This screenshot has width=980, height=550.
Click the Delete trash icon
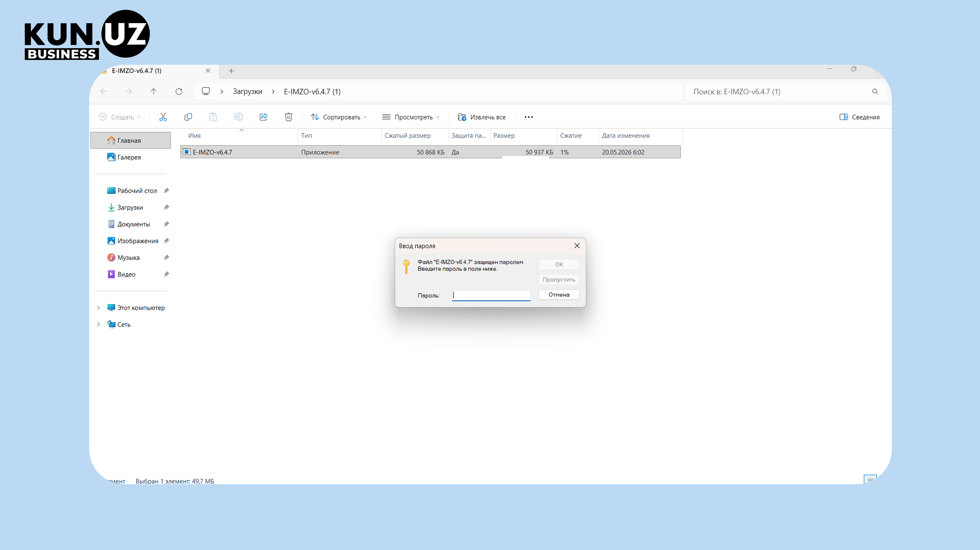click(288, 117)
